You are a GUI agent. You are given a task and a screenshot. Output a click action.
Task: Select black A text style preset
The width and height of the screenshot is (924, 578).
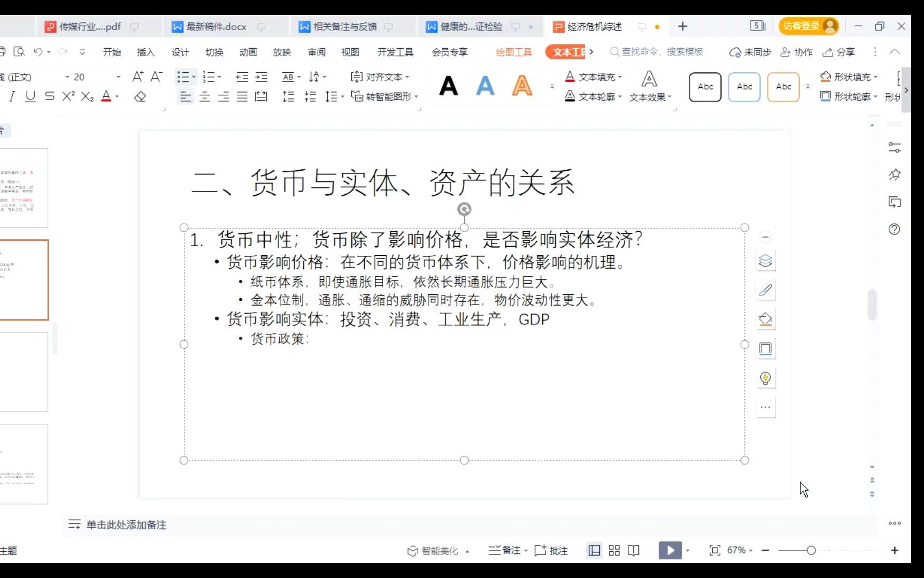(x=448, y=86)
